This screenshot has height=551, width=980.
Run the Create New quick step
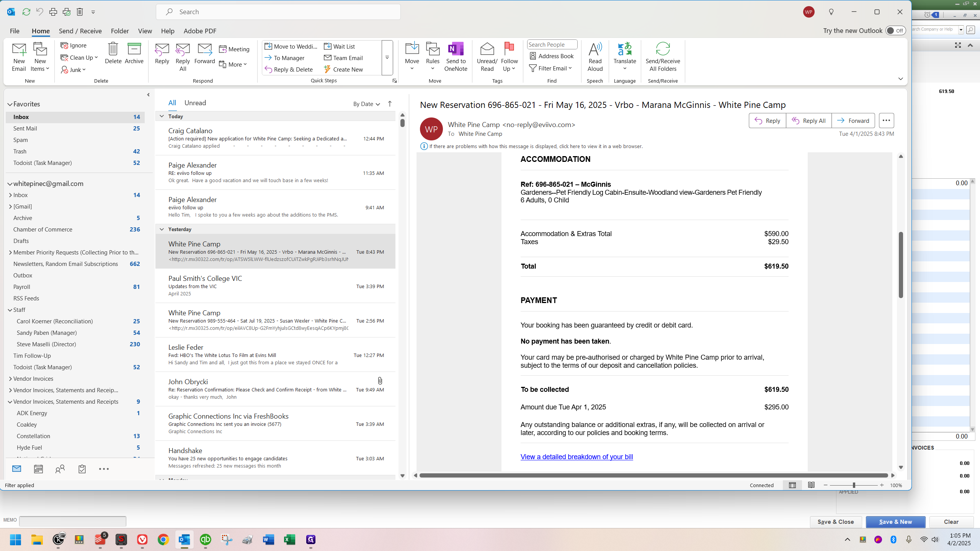coord(343,69)
